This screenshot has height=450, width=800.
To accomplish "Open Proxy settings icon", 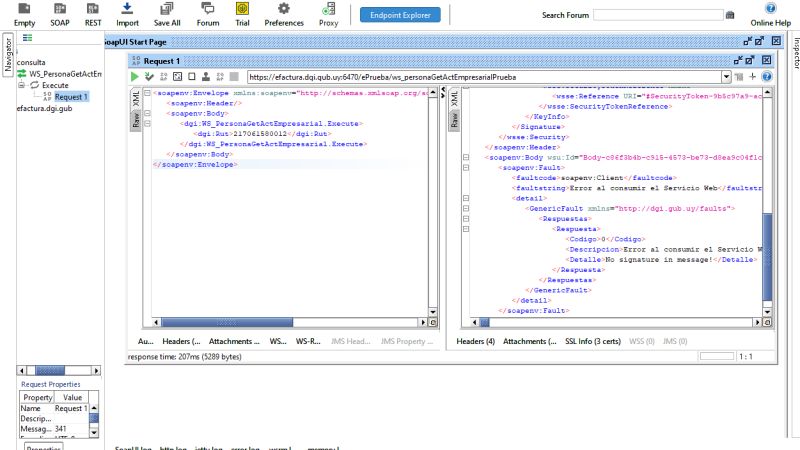I will (329, 15).
